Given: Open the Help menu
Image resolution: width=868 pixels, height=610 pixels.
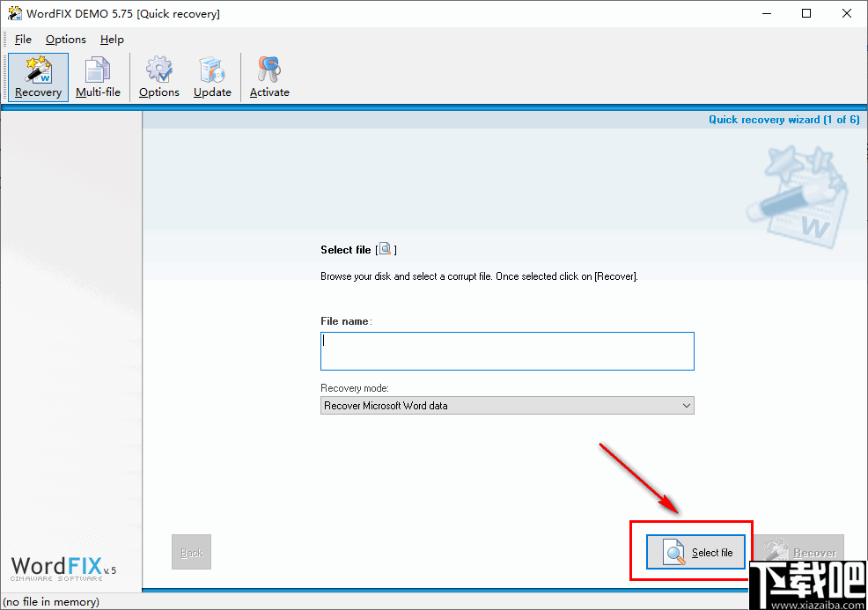Looking at the screenshot, I should [x=112, y=39].
